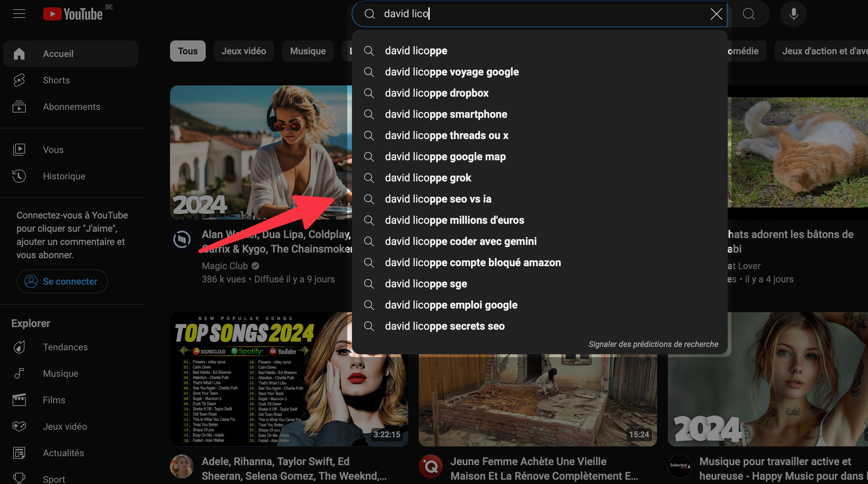Choose suggestion 'david licoppe sge'
The height and width of the screenshot is (484, 868).
(539, 284)
